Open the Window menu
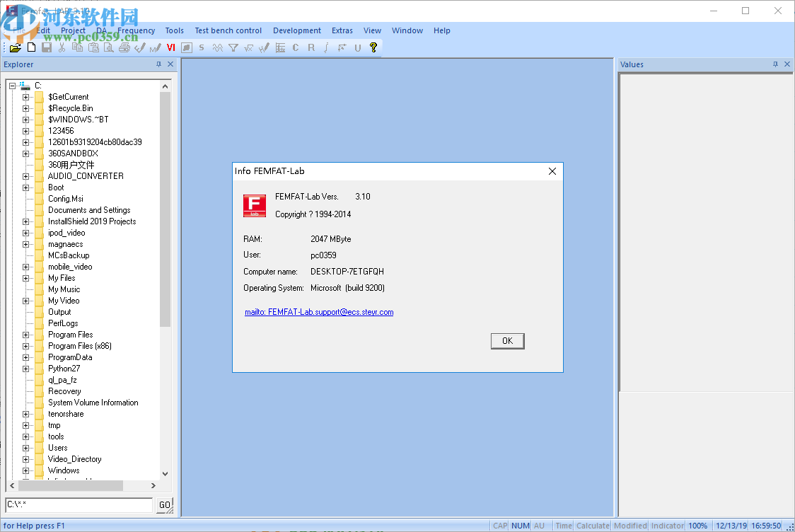 (407, 30)
